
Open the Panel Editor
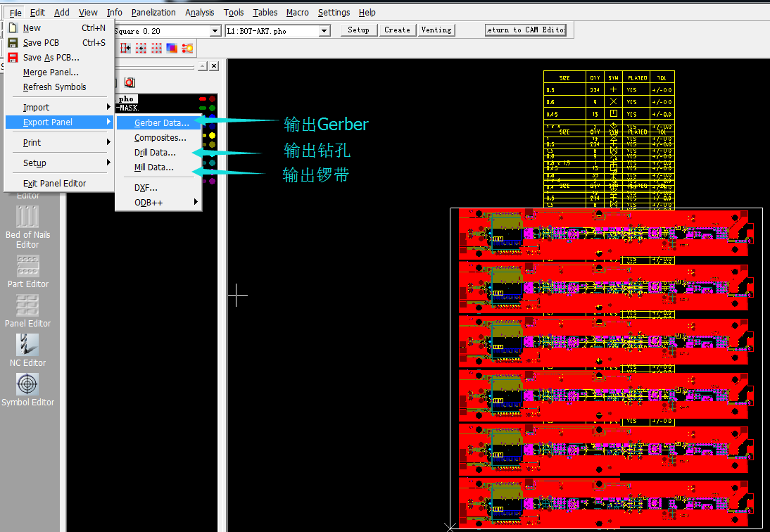(27, 305)
